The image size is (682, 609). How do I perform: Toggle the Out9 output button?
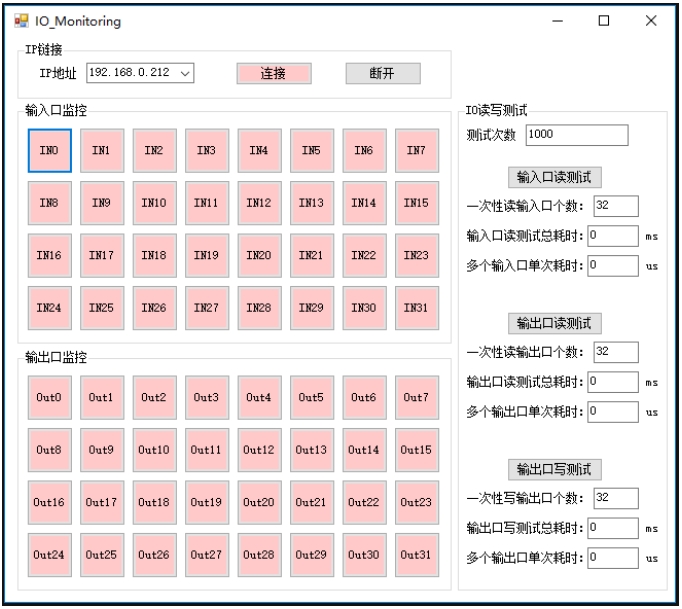[102, 450]
